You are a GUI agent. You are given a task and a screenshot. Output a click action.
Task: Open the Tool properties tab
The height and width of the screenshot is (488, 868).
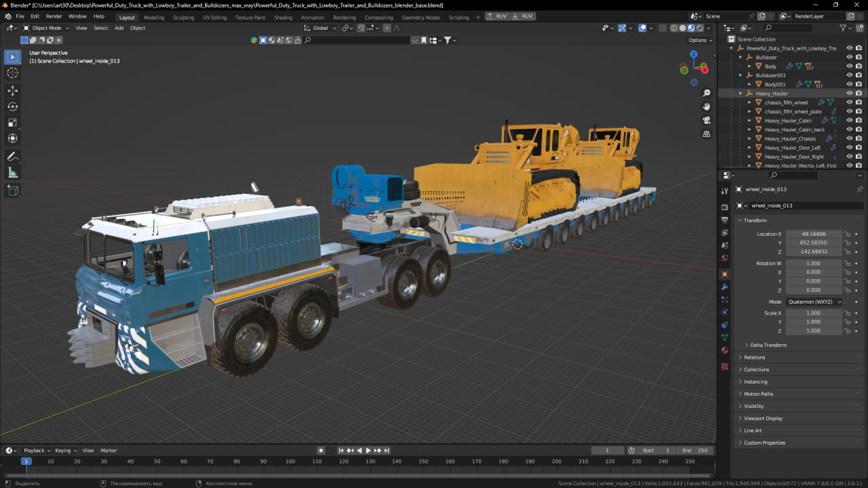(725, 191)
